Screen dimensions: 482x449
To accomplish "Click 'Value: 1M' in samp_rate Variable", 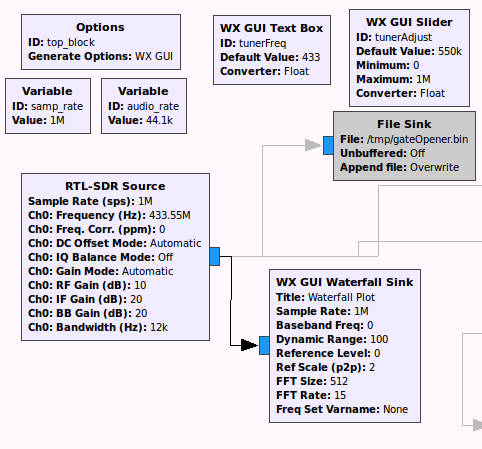I will coord(38,120).
